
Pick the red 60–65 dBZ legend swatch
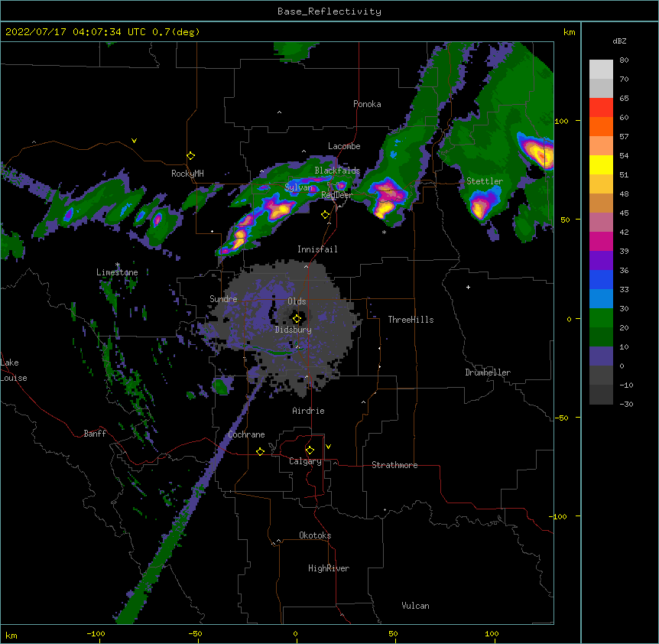click(x=601, y=108)
